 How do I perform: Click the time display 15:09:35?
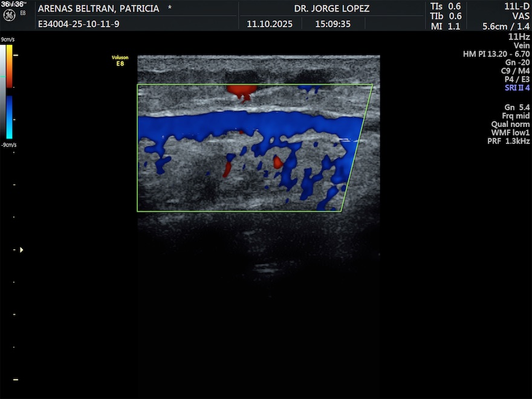coord(332,25)
